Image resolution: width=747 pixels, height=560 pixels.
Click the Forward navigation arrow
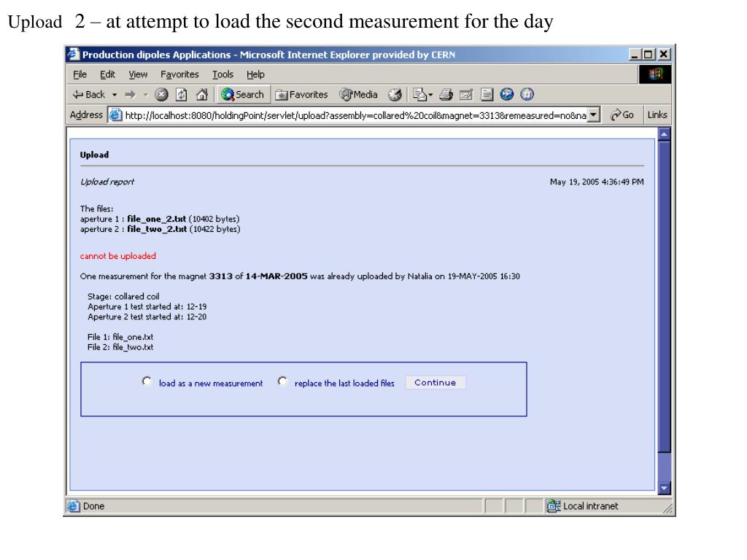[130, 95]
